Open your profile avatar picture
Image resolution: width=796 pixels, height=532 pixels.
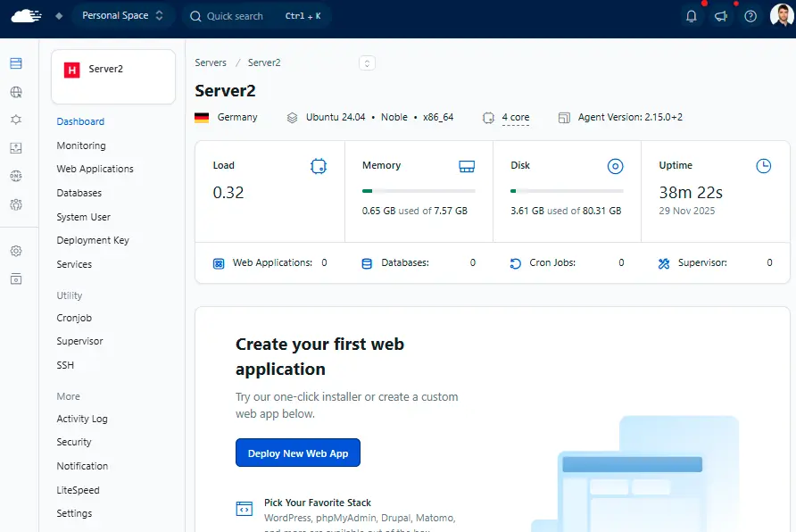tap(779, 15)
